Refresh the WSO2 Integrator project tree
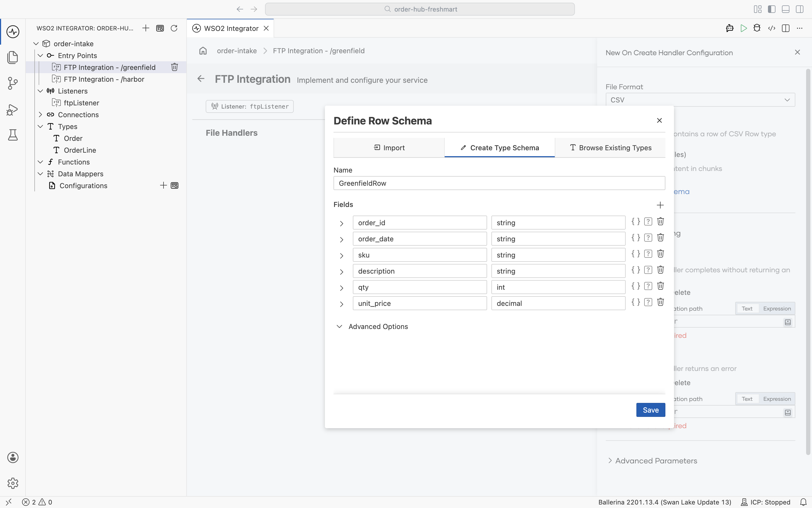The image size is (812, 508). (x=174, y=28)
